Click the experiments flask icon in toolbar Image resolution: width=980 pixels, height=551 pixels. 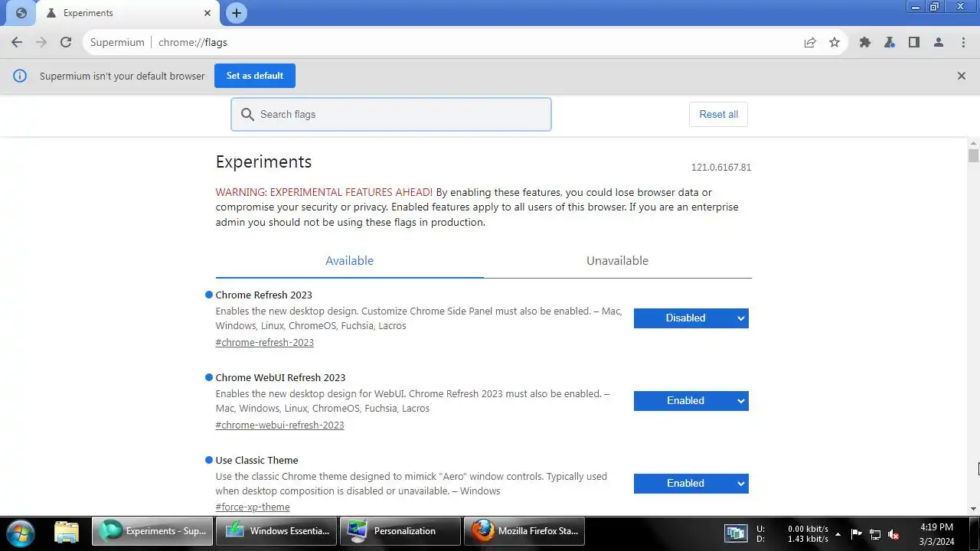coord(890,43)
